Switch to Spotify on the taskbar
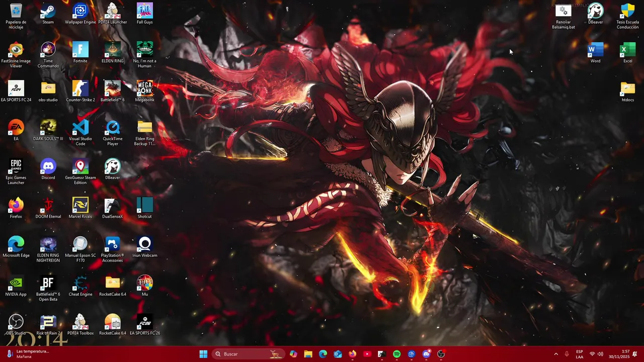644x362 pixels. click(x=396, y=354)
